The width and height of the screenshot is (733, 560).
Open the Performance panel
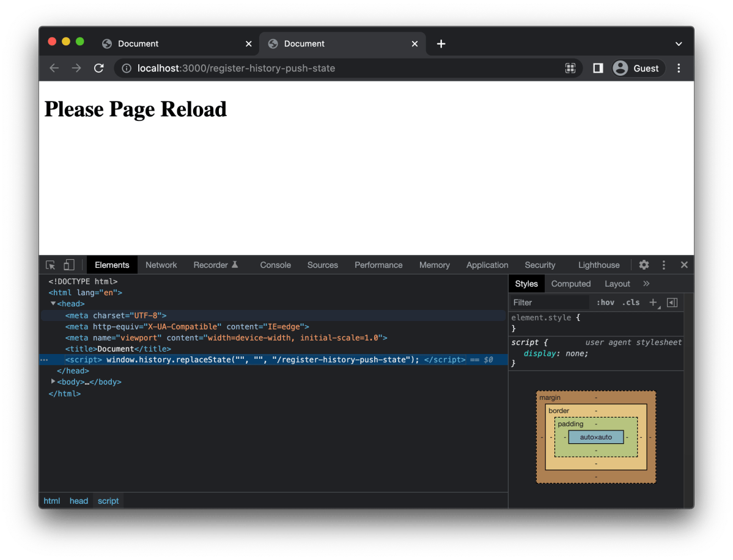coord(378,265)
